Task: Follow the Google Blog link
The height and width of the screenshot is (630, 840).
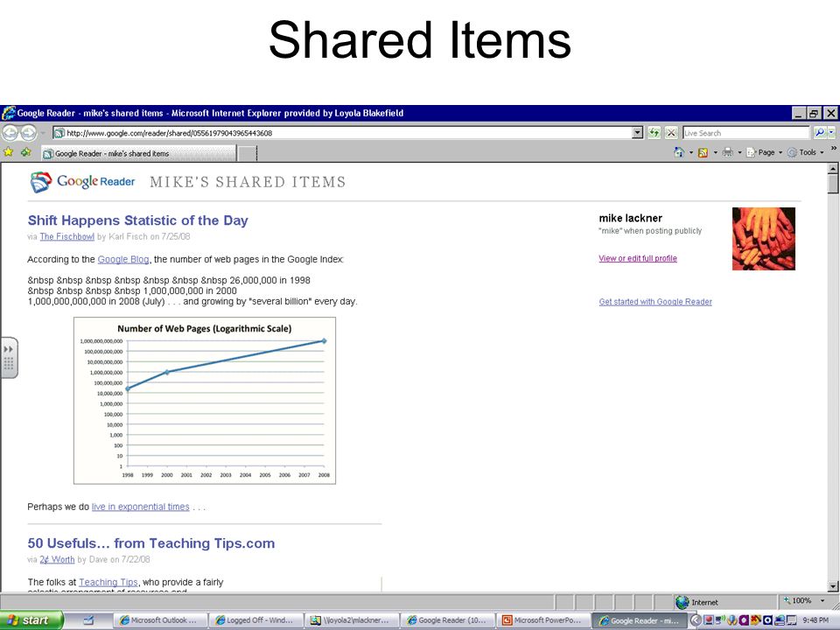Action: pyautogui.click(x=123, y=259)
